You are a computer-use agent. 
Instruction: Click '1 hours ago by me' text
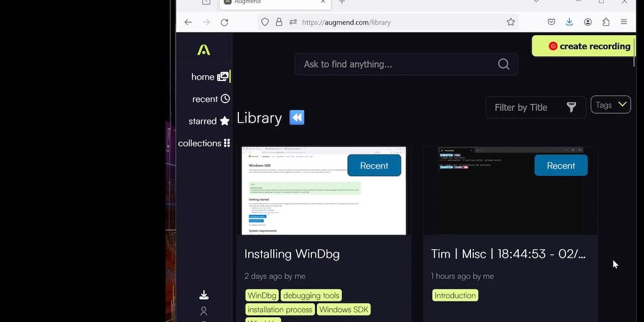click(462, 277)
